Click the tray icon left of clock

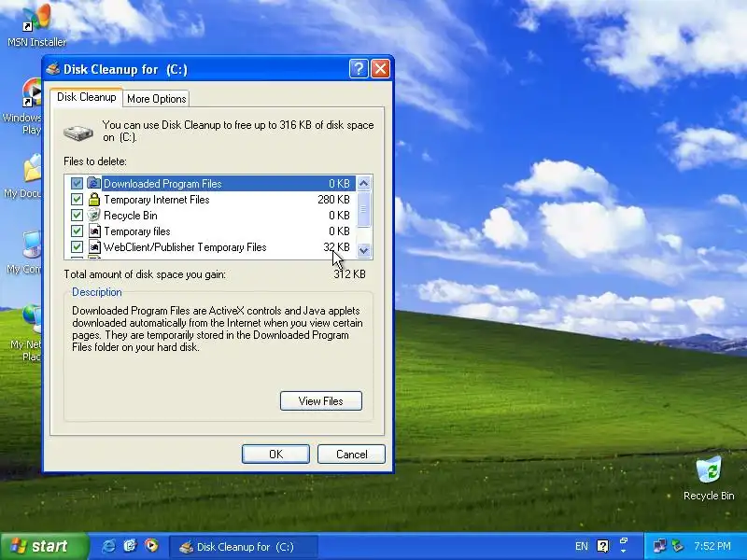point(678,546)
